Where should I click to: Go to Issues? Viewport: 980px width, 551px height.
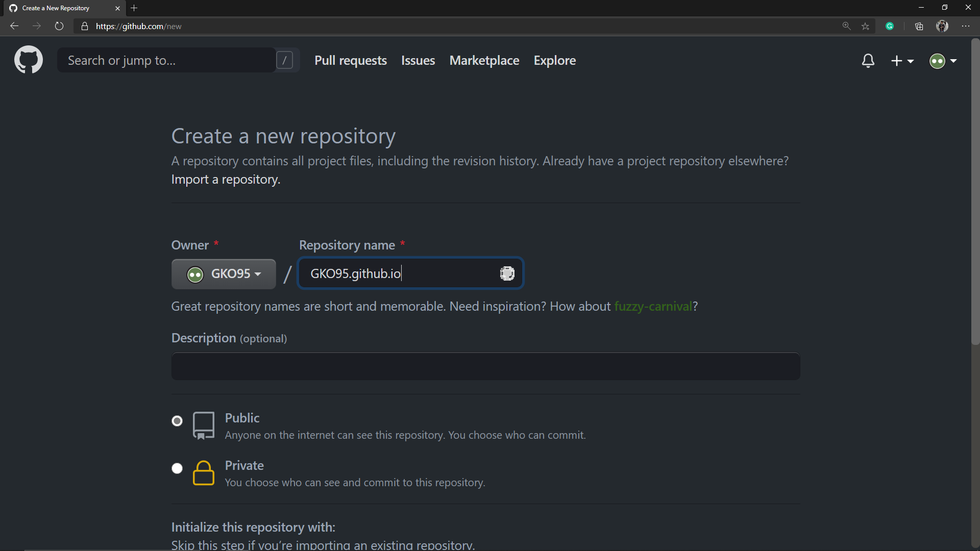pos(418,60)
